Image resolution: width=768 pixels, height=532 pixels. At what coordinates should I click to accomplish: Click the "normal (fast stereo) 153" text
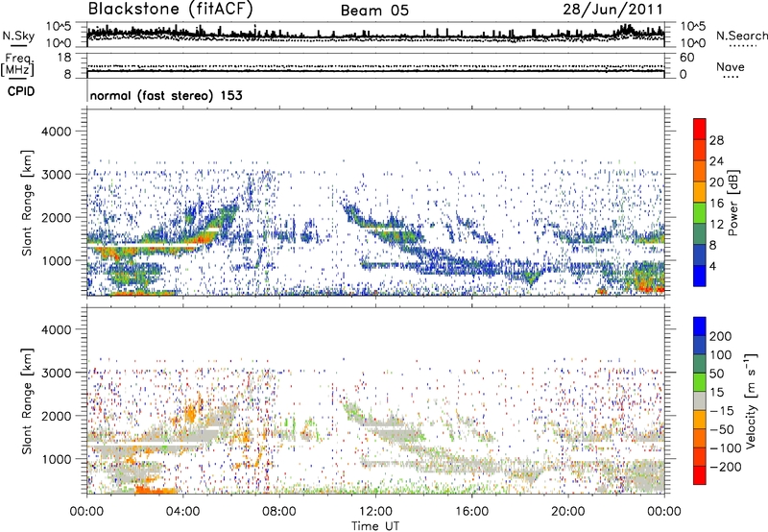click(x=166, y=95)
